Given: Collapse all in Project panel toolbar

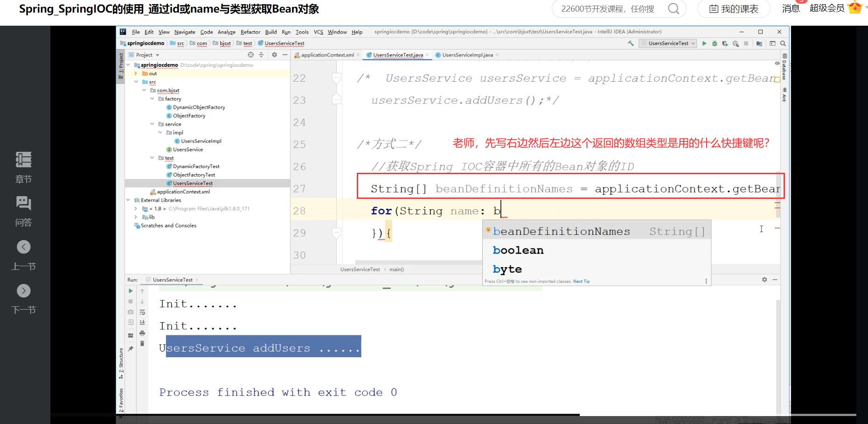Looking at the screenshot, I should click(261, 55).
